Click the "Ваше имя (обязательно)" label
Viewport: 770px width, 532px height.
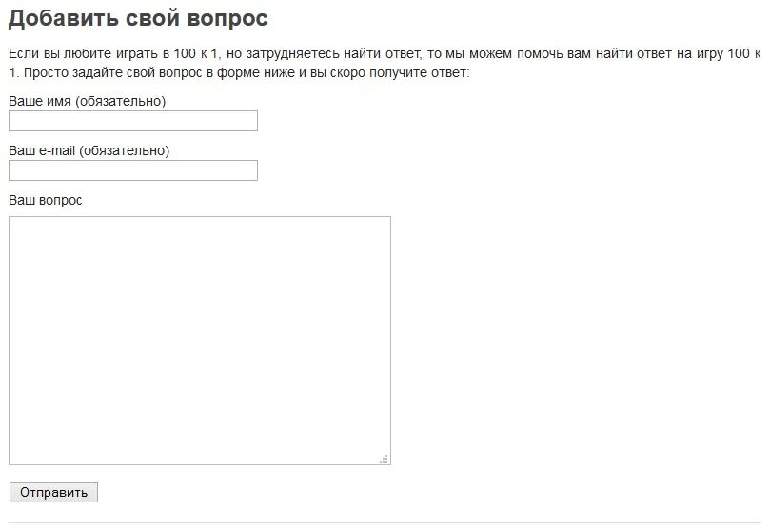click(88, 101)
